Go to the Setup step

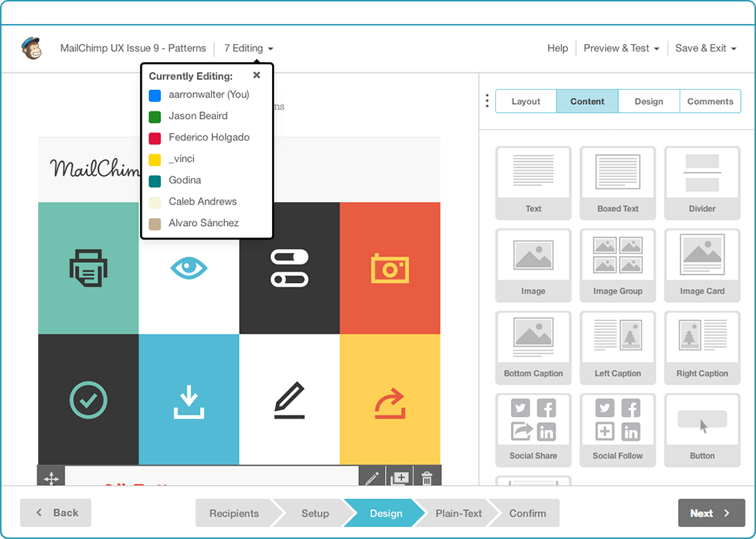315,513
